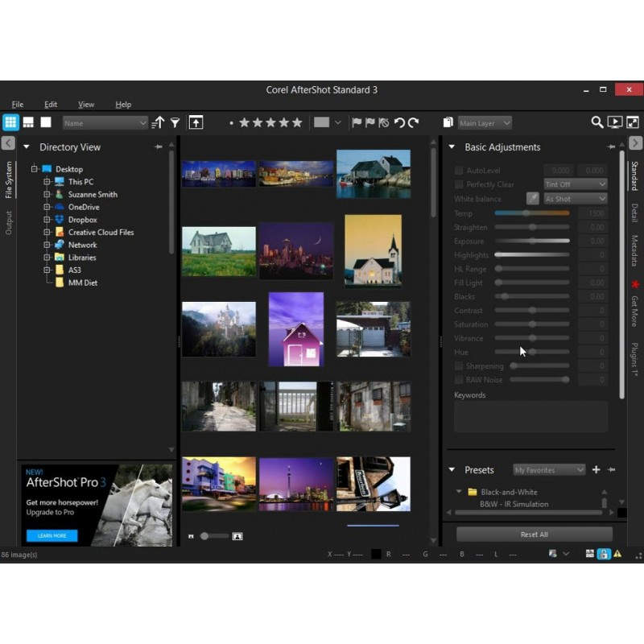Click the filter funnel icon

175,122
